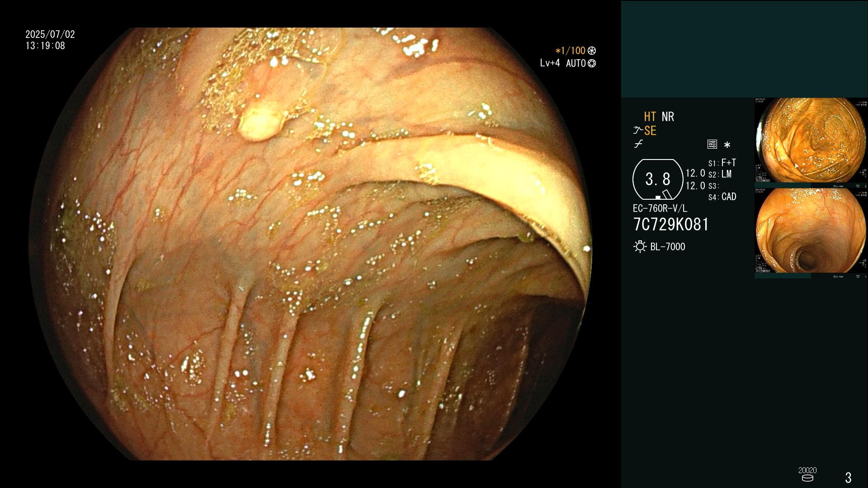This screenshot has height=488, width=868.
Task: Click the storage disk icon
Action: (807, 478)
